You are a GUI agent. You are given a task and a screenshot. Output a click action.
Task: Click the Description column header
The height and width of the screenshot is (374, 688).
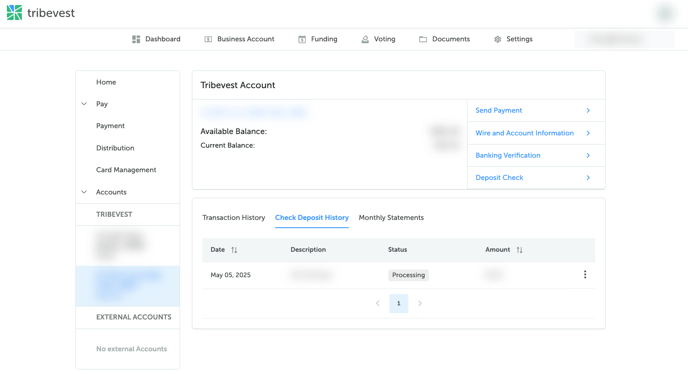coord(308,250)
